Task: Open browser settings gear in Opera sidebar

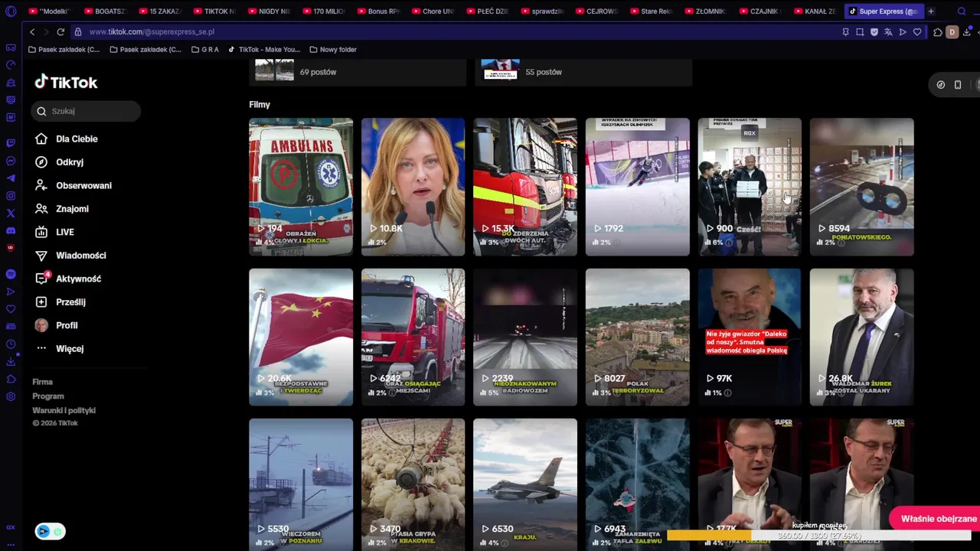Action: click(x=11, y=396)
